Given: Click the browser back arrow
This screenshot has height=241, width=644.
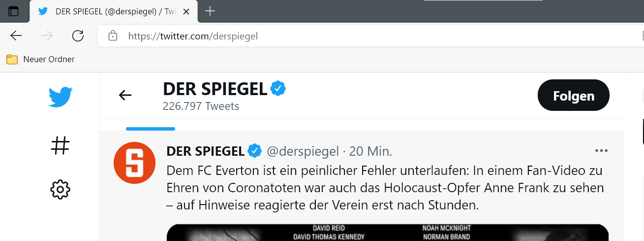Looking at the screenshot, I should tap(16, 35).
